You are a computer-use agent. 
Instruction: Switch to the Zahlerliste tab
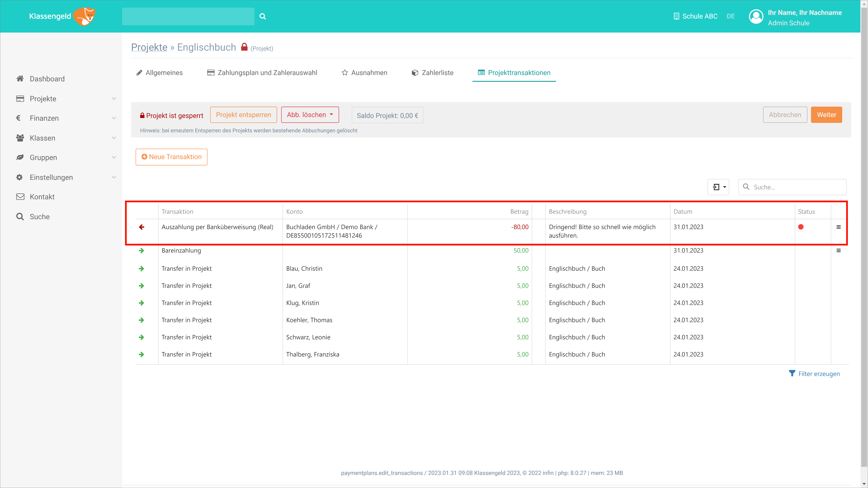pos(432,73)
